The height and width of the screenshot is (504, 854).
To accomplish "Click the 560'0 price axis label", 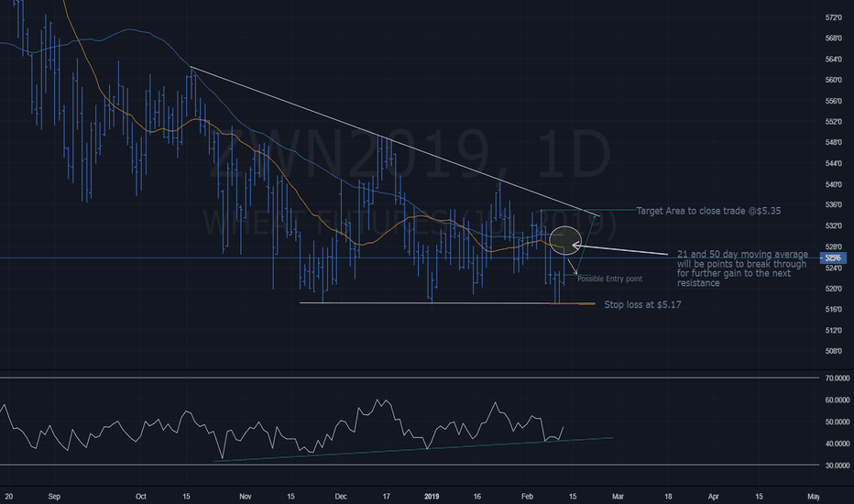I will click(833, 80).
